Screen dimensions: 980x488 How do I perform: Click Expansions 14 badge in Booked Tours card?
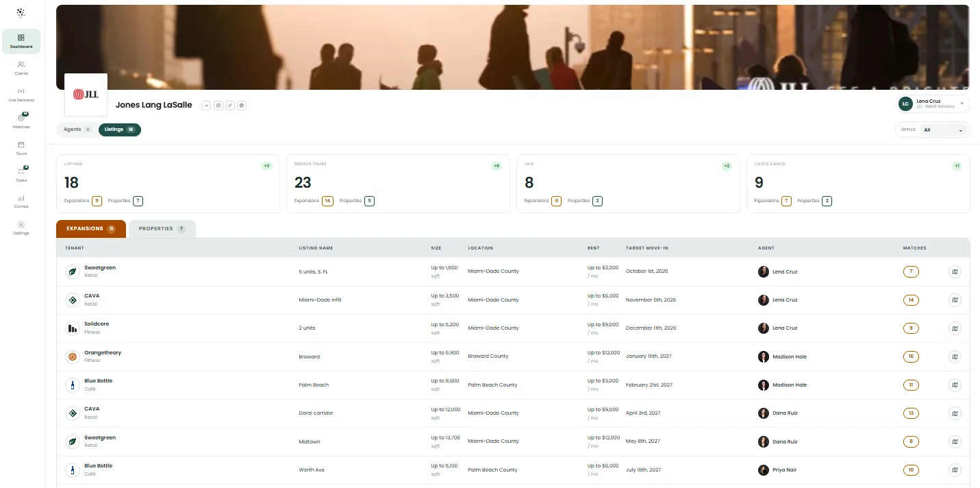click(x=327, y=201)
